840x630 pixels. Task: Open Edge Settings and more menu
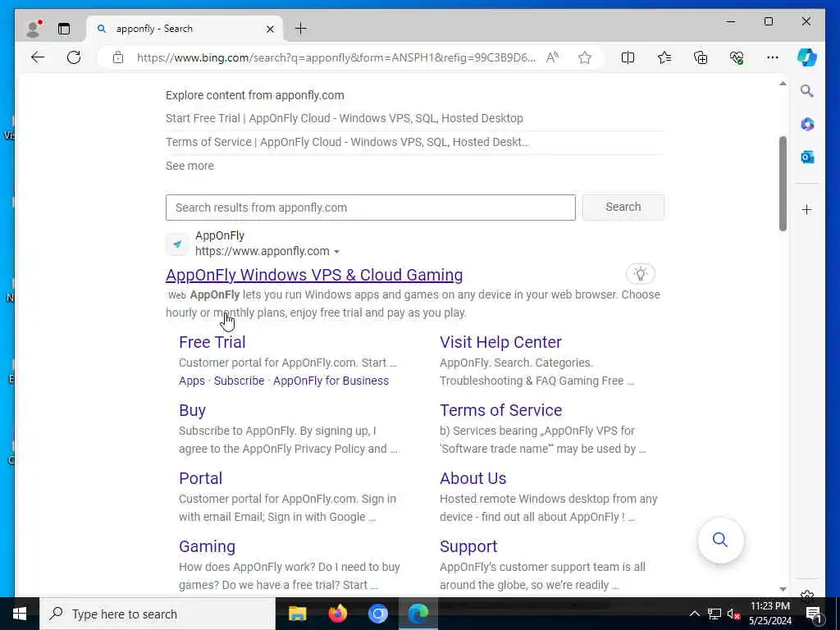tap(772, 57)
